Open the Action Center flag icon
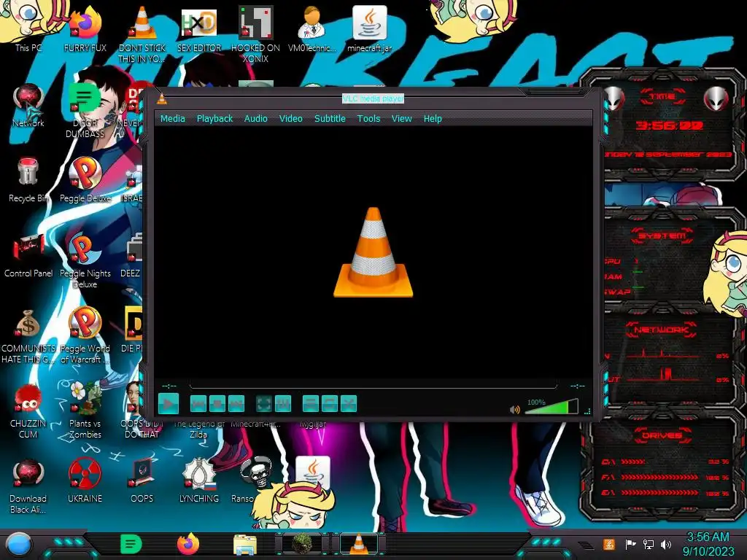 (630, 544)
